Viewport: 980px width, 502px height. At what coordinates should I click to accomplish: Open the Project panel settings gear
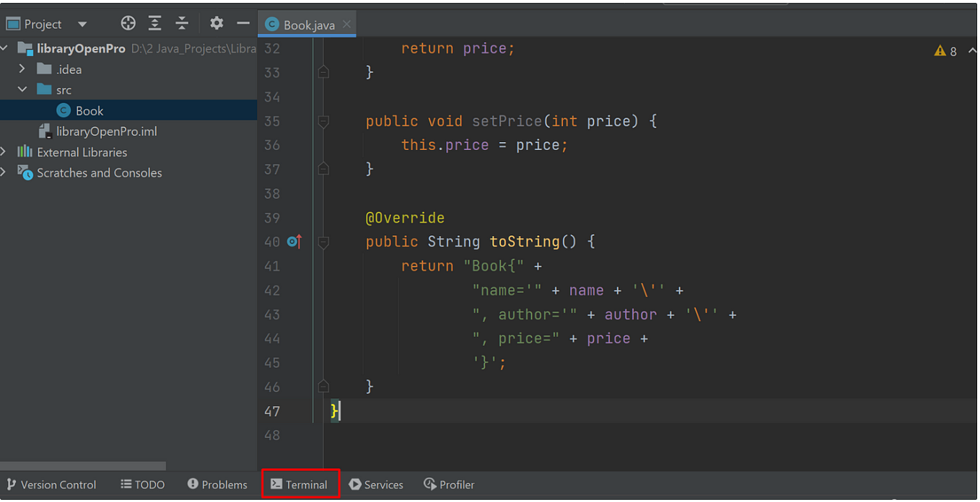point(216,22)
